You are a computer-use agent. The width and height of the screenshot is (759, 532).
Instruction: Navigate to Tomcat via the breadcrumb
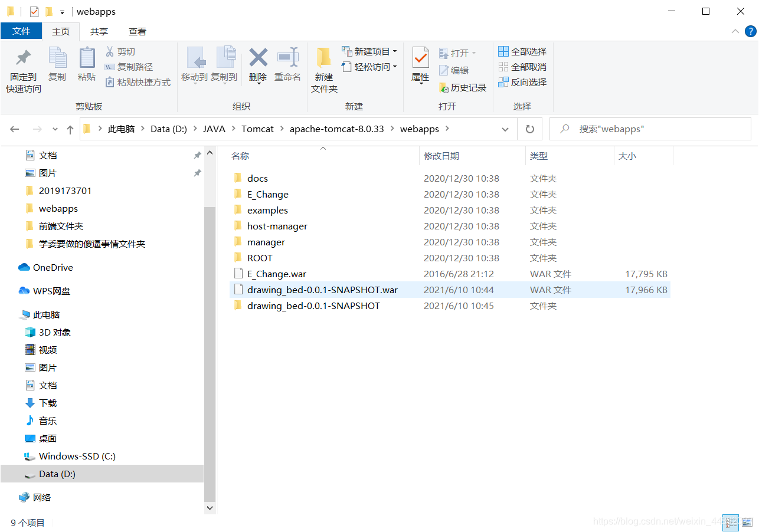coord(258,129)
